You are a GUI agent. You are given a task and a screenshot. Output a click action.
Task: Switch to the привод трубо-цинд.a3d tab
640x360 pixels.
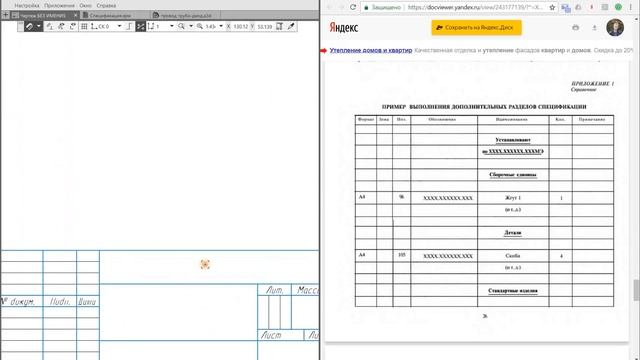[x=186, y=16]
